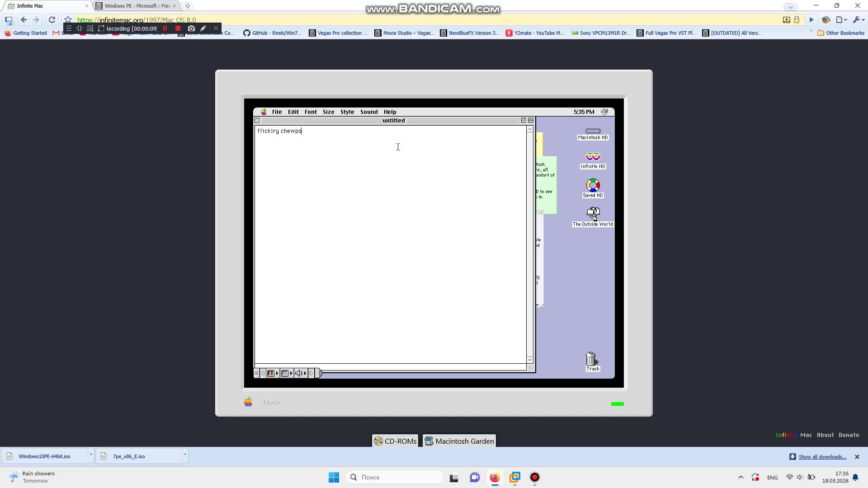Take a Bandicam screenshot with camera icon
The image size is (868, 488).
click(191, 28)
